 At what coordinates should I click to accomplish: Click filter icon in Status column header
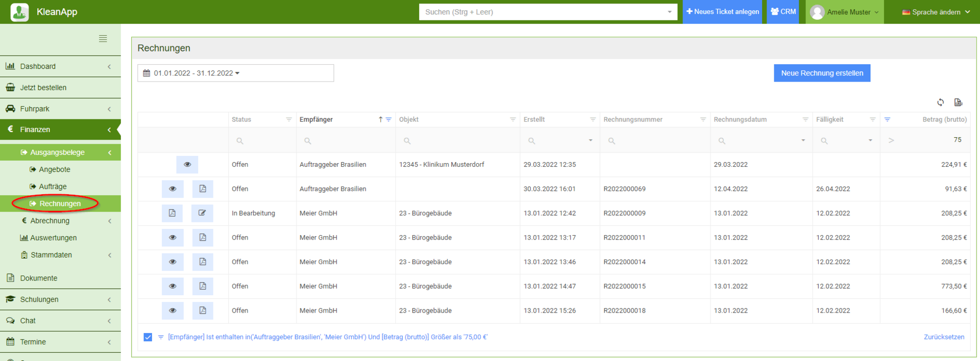(x=288, y=120)
